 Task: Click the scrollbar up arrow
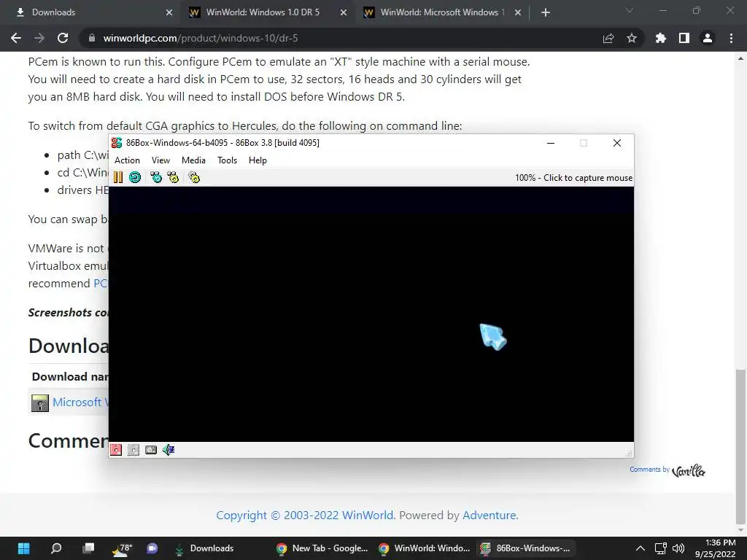(740, 59)
